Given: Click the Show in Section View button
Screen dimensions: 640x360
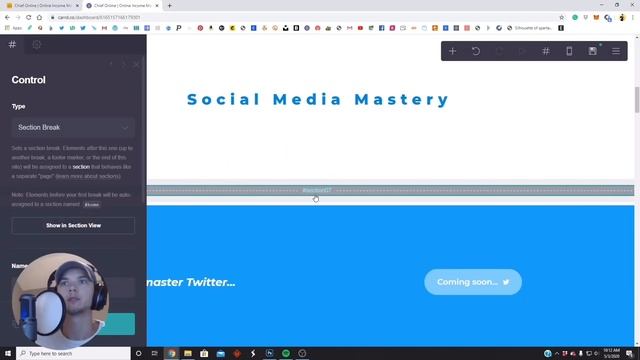Looking at the screenshot, I should click(x=73, y=225).
